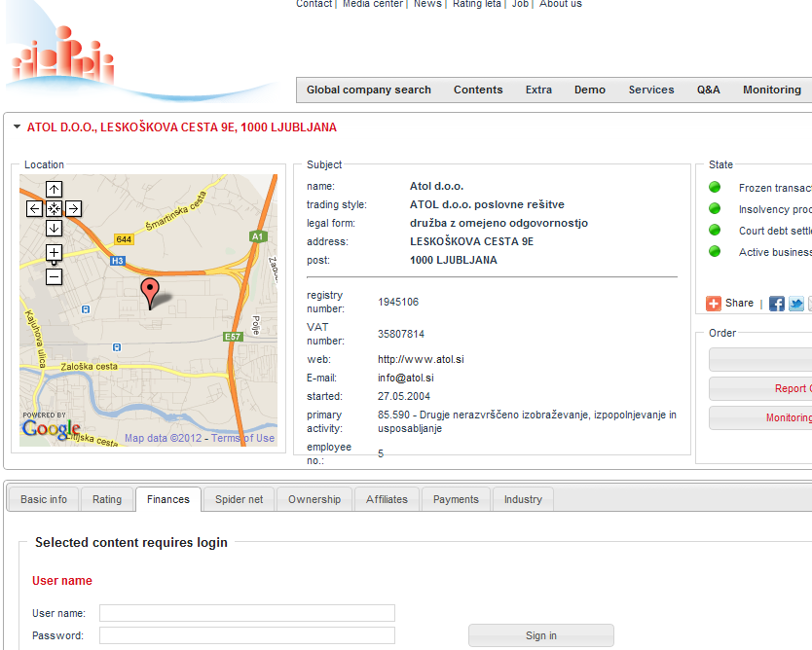
Task: Zoom in on the map
Action: (x=55, y=253)
